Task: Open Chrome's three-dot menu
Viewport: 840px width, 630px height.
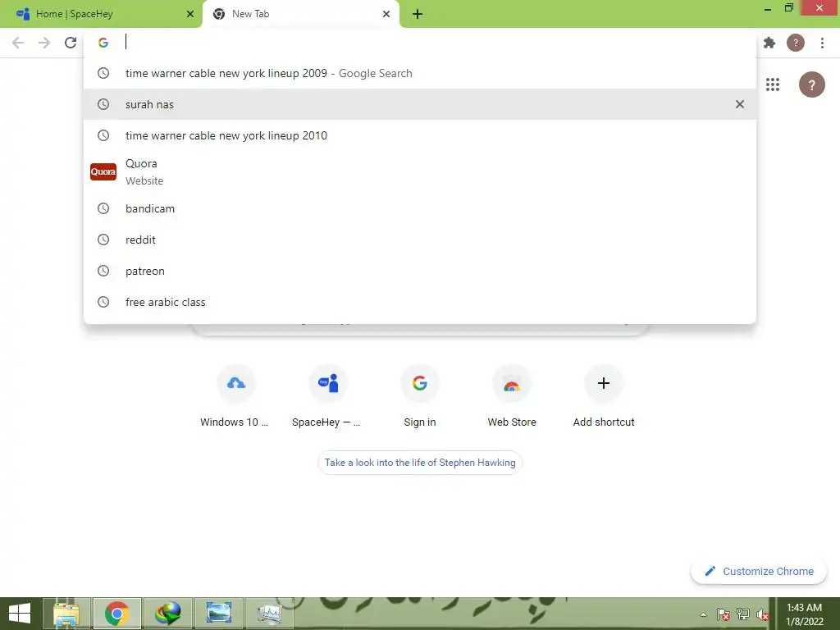Action: [822, 43]
